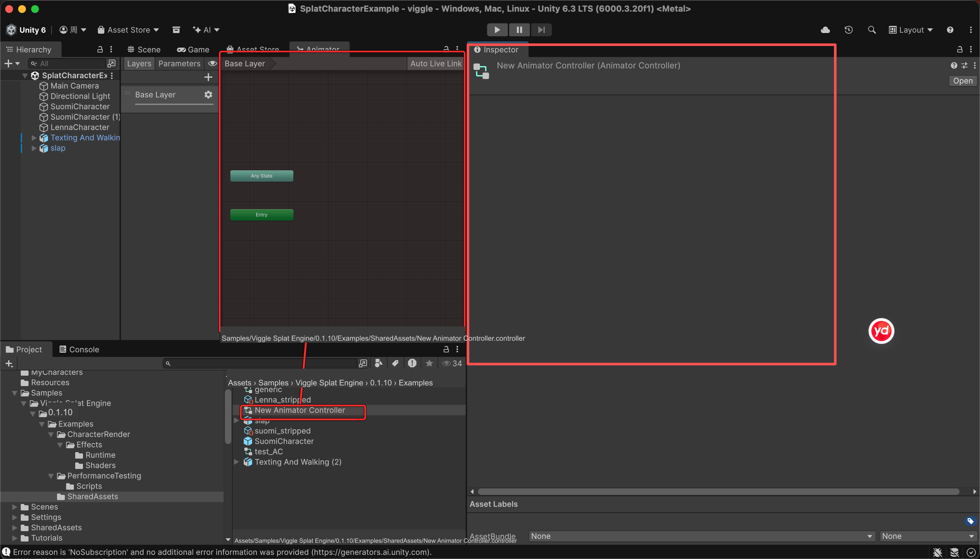Expand Texting And Walking (2) asset

(x=237, y=462)
